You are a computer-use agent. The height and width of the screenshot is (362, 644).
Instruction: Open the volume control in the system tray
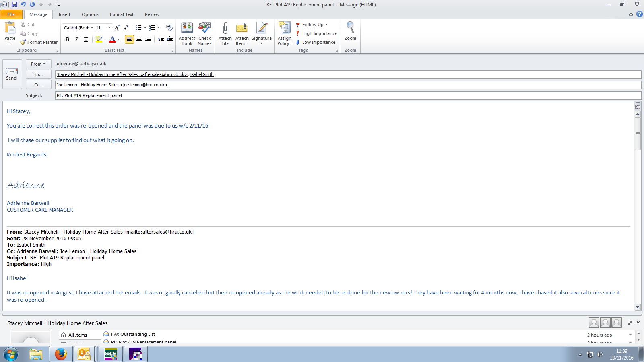pyautogui.click(x=600, y=354)
